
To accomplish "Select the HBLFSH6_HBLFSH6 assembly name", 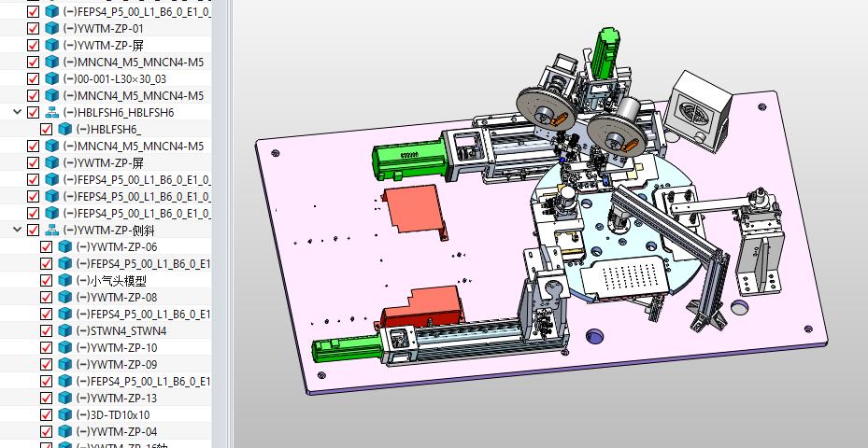I will (x=119, y=112).
